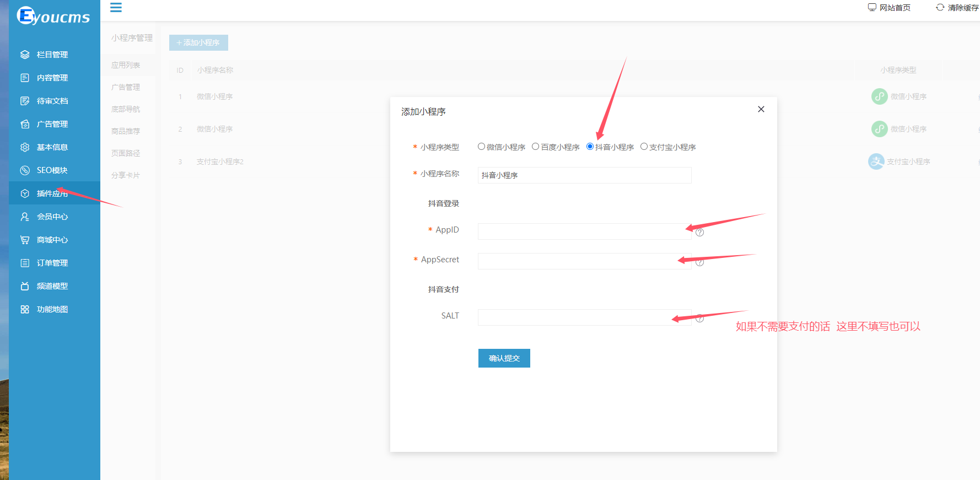Switch to the 页面路径 submenu tab

126,153
